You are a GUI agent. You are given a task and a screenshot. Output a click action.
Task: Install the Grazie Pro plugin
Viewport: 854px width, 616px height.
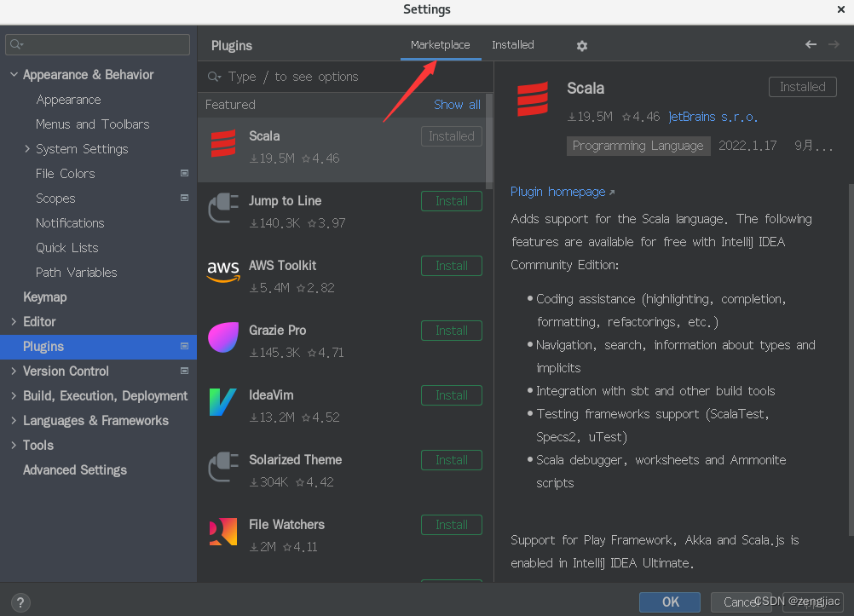point(452,331)
